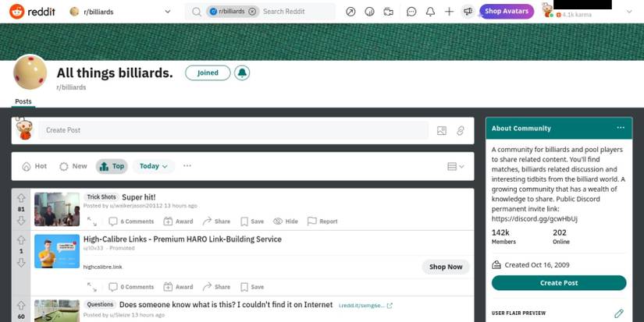Expand the user account dropdown chevron
644x322 pixels.
(x=629, y=12)
